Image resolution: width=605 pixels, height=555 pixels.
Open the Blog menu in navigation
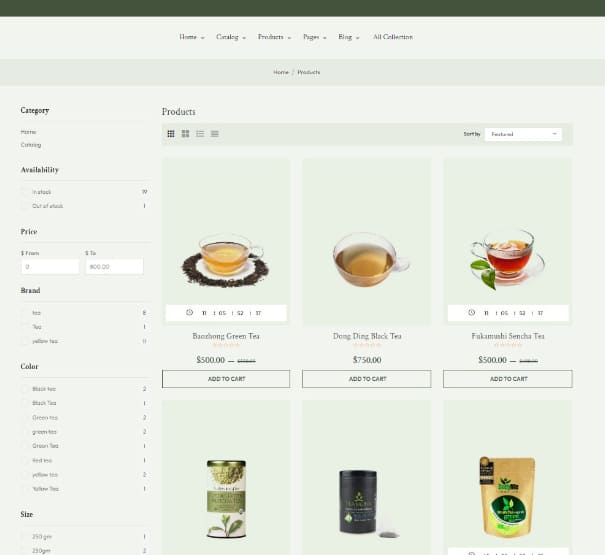(349, 37)
